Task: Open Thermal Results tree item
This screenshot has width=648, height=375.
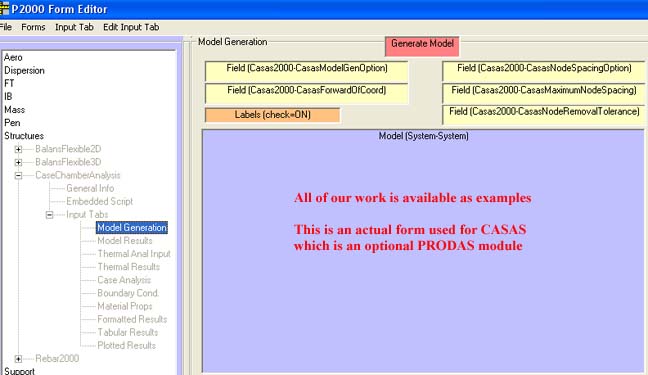Action: tap(129, 267)
